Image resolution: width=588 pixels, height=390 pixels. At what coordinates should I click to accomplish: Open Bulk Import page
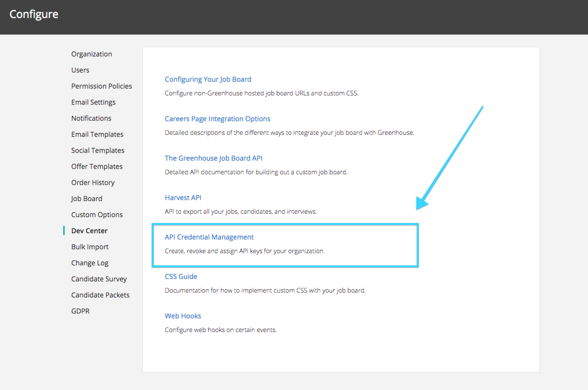point(90,247)
